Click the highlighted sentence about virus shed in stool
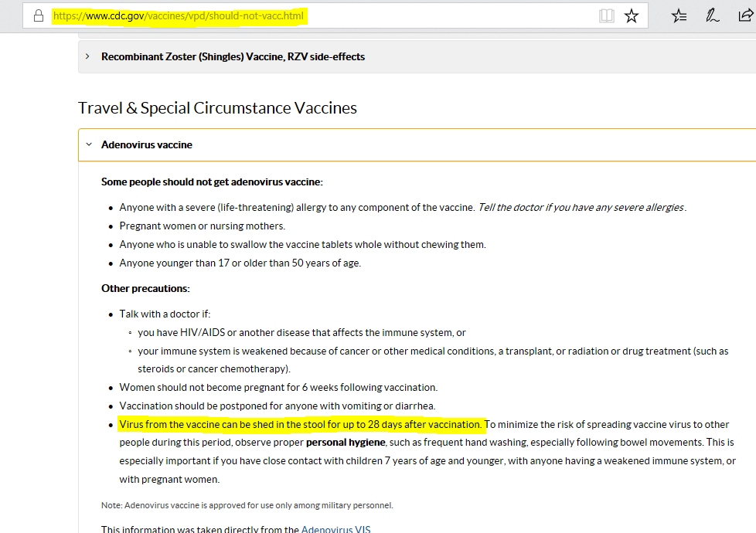Screen dimensions: 756x533 301,424
